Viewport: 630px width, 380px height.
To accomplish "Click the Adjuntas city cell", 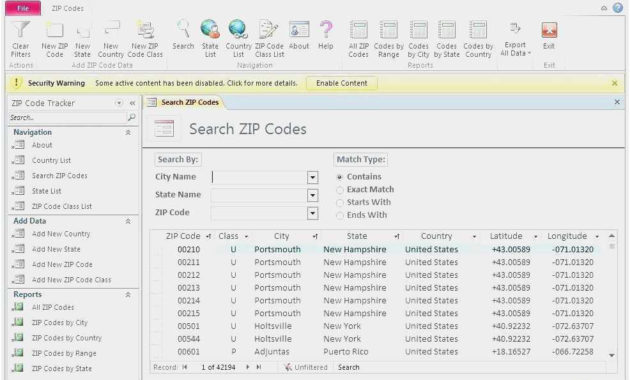I will (272, 351).
